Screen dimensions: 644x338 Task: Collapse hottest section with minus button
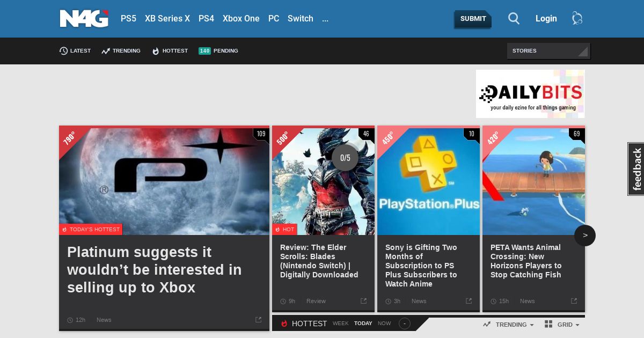point(405,324)
